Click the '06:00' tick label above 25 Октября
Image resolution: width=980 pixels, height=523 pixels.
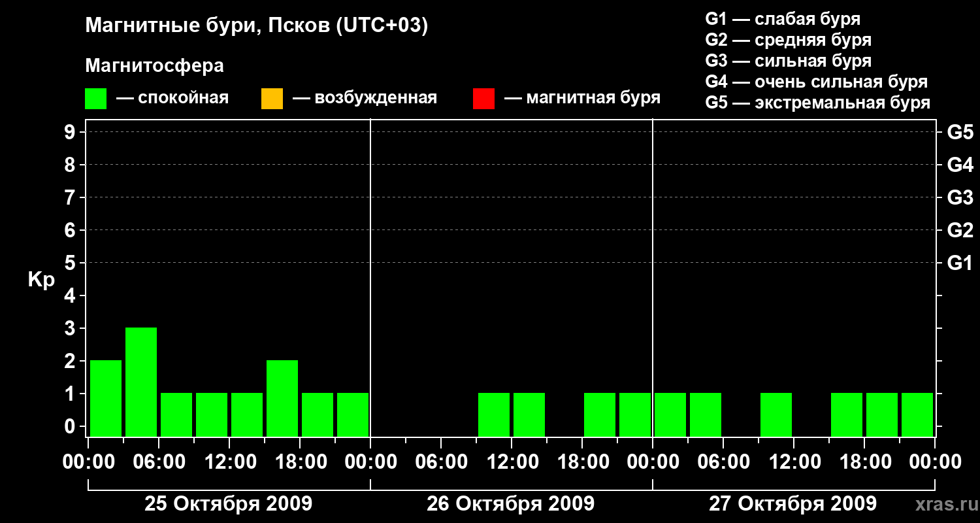point(159,462)
